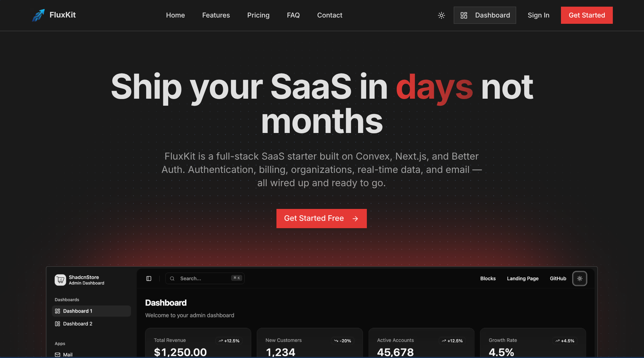
Task: Go to Home in navigation
Action: (x=176, y=15)
